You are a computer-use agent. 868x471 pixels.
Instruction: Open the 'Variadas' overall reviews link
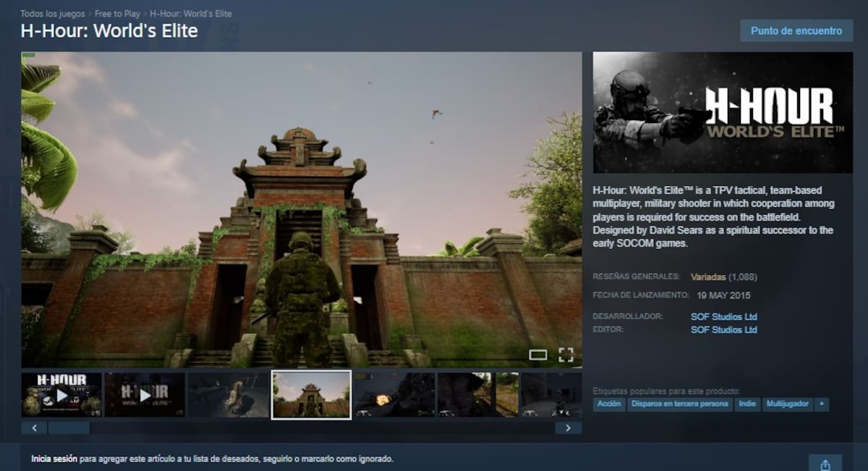(708, 277)
